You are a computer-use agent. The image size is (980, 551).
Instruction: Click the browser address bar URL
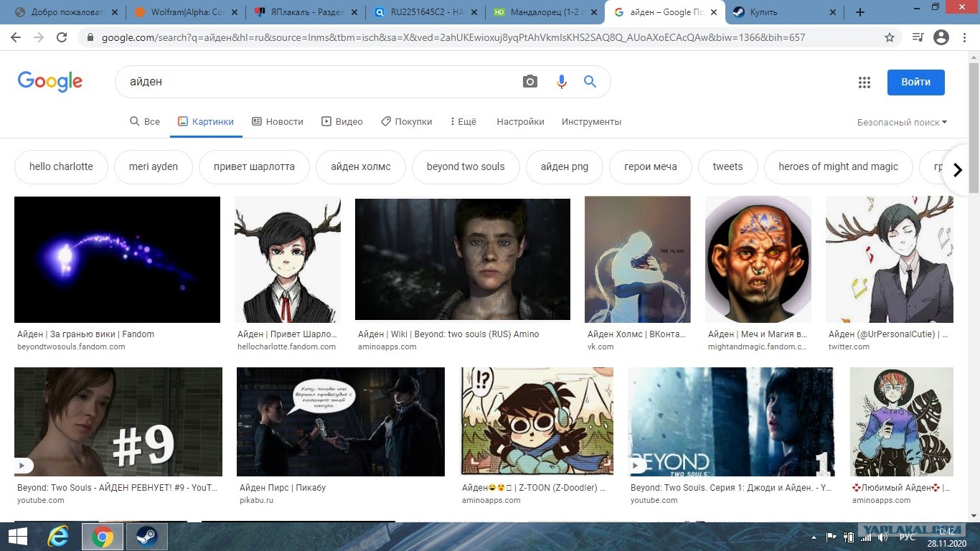coord(452,37)
